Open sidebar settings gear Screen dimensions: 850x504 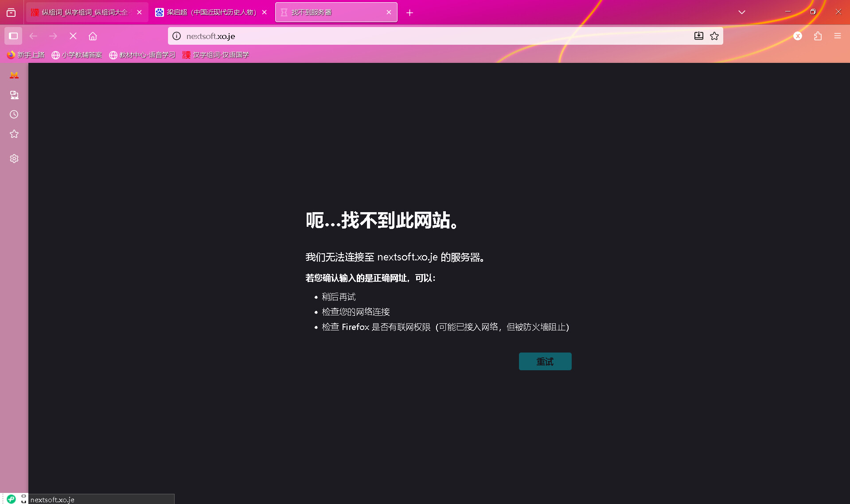tap(14, 159)
